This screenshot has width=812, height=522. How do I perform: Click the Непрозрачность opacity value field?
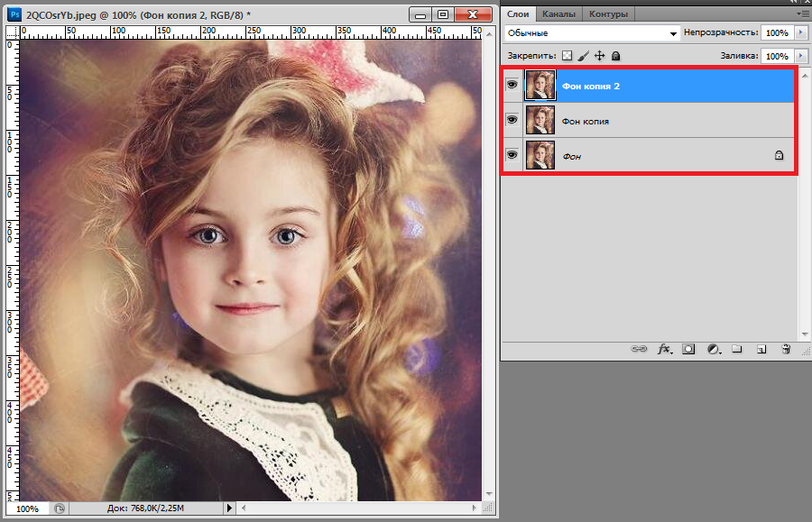tap(777, 32)
